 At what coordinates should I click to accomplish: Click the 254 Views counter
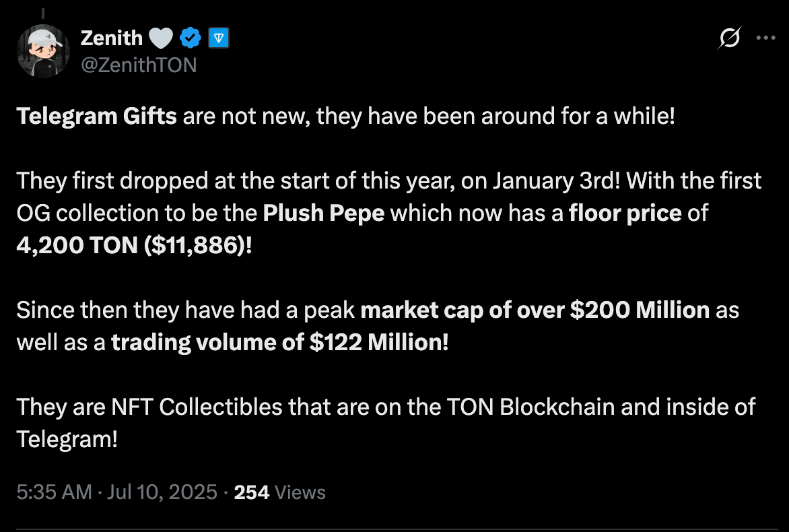click(x=280, y=492)
